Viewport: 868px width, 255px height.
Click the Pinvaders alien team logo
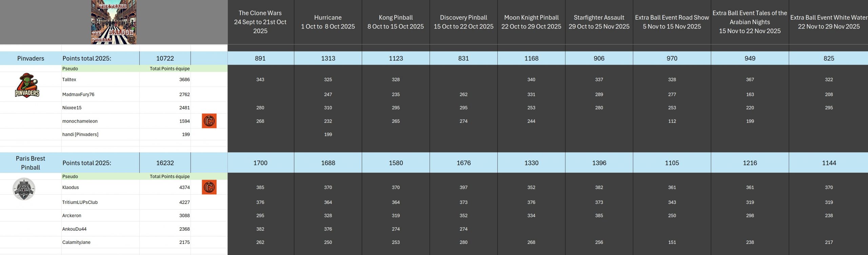(27, 86)
